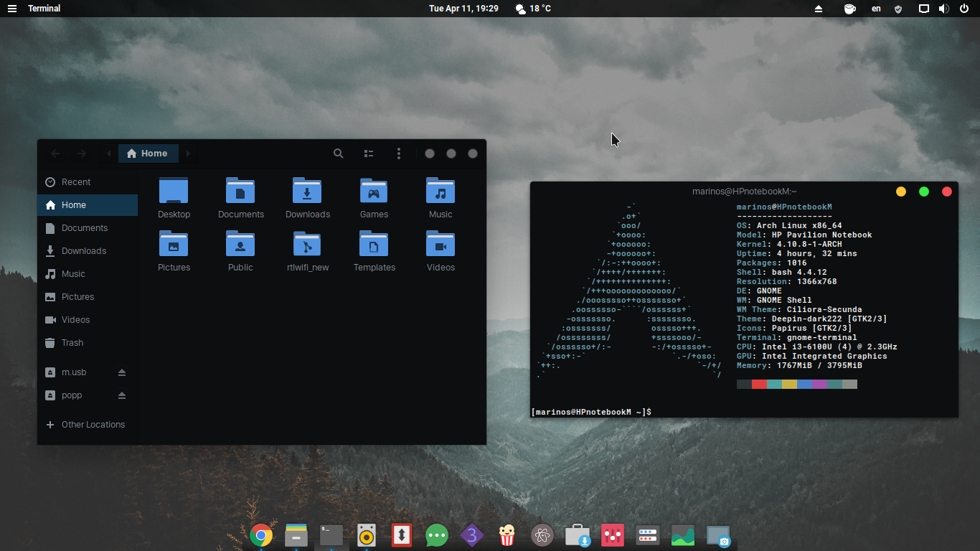This screenshot has width=980, height=551.
Task: Open Trash in the Files sidebar
Action: (x=88, y=343)
